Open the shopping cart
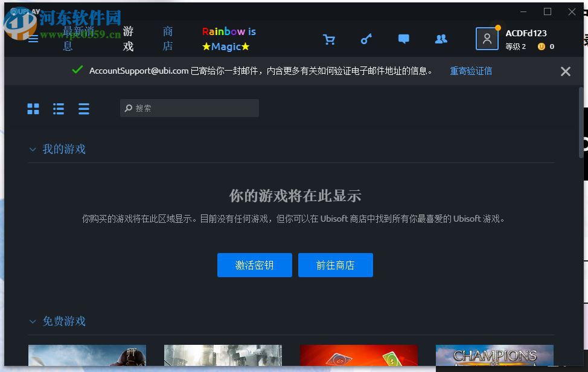Image resolution: width=588 pixels, height=372 pixels. click(x=329, y=39)
